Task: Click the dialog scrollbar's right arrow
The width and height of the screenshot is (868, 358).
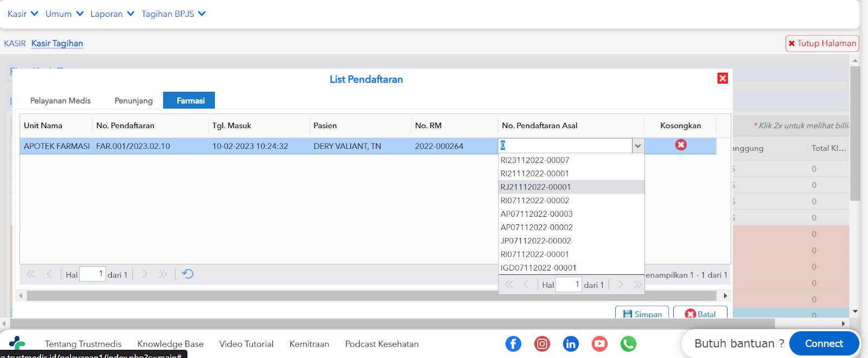Action: click(x=725, y=296)
